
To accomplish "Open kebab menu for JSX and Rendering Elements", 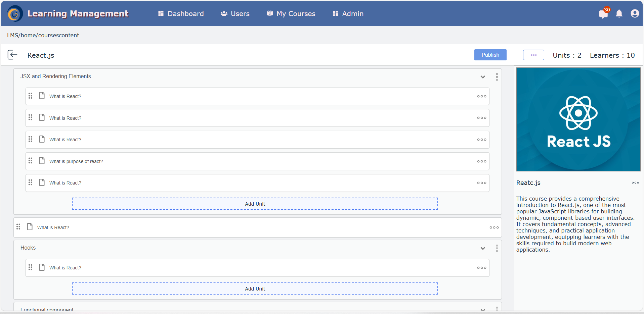I will pos(497,77).
